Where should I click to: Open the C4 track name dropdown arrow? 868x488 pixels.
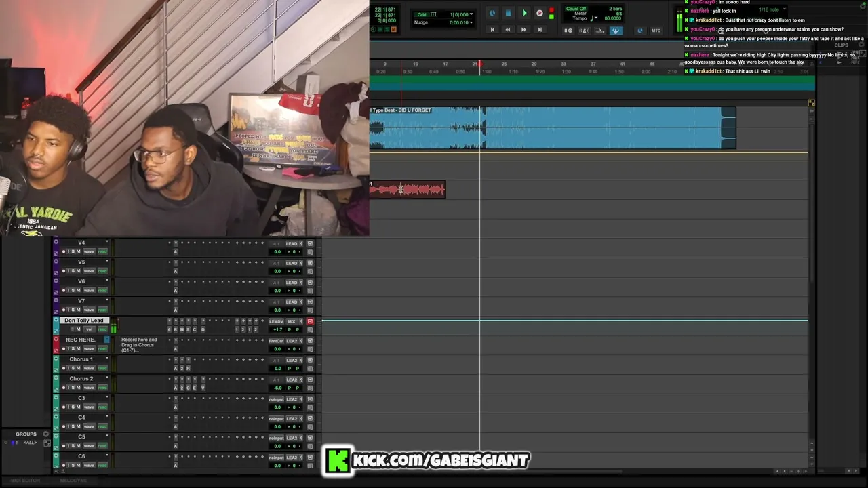(x=106, y=418)
